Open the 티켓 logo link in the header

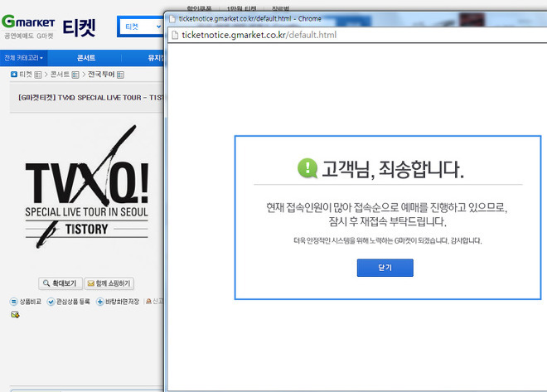[80, 27]
